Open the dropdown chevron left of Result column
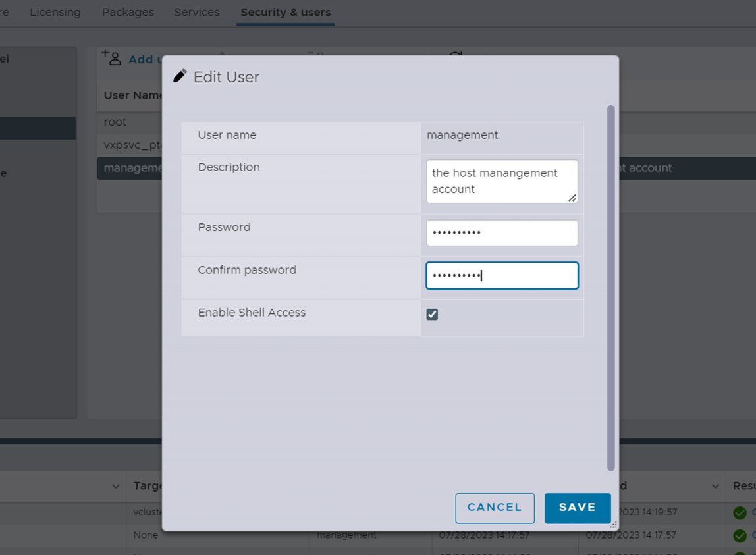Image resolution: width=756 pixels, height=555 pixels. tap(715, 486)
